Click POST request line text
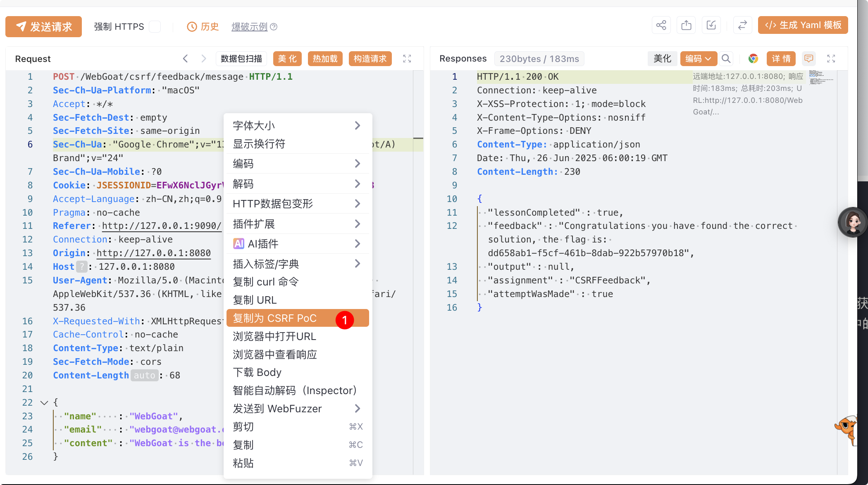Screen dimensions: 868x485 pyautogui.click(x=172, y=76)
